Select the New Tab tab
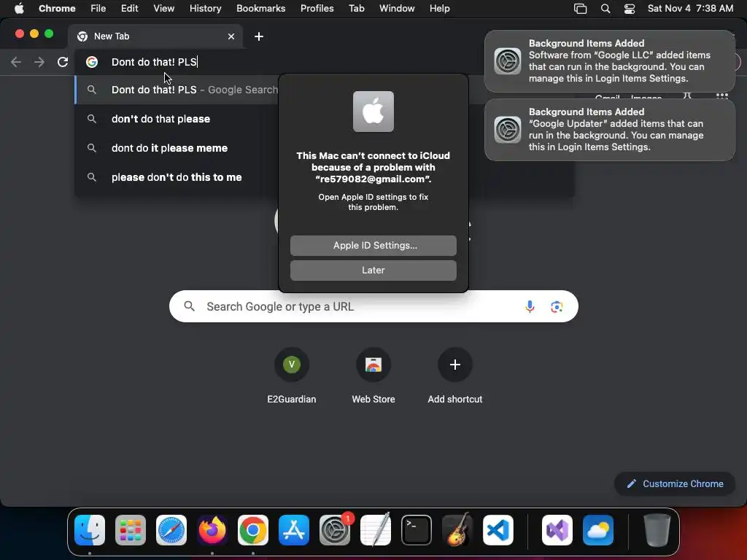The height and width of the screenshot is (560, 747). pyautogui.click(x=155, y=36)
